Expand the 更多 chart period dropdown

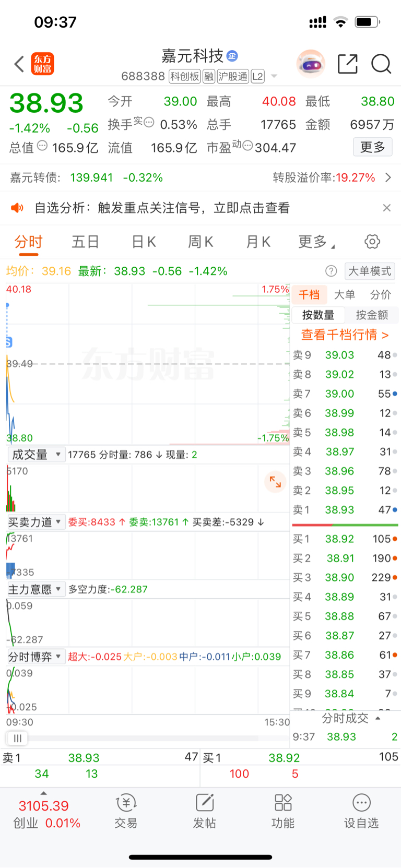[317, 242]
